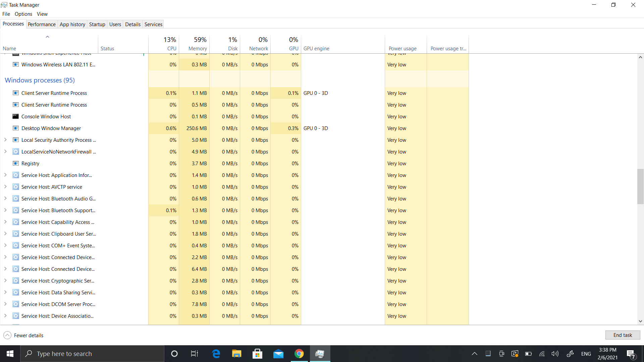The image size is (644, 362).
Task: Expand Local Security Authority Process row
Action: (x=5, y=140)
